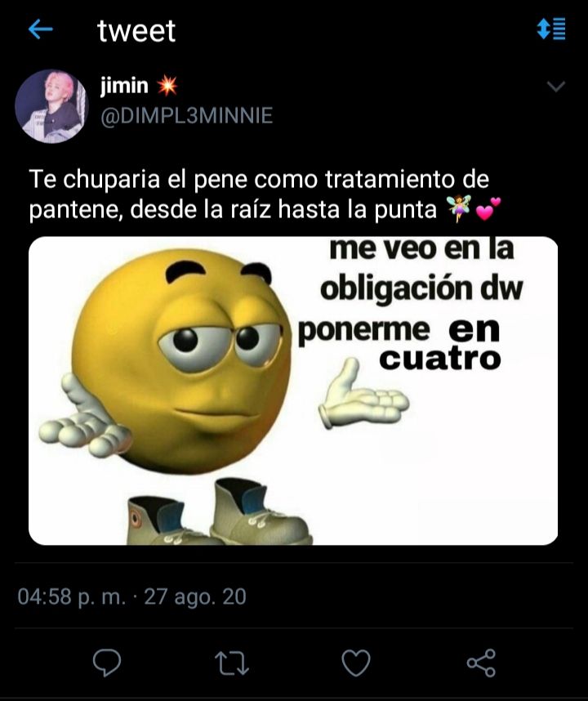The image size is (588, 701).
Task: Click the yellow emoji's boots in the meme
Action: pos(220,512)
